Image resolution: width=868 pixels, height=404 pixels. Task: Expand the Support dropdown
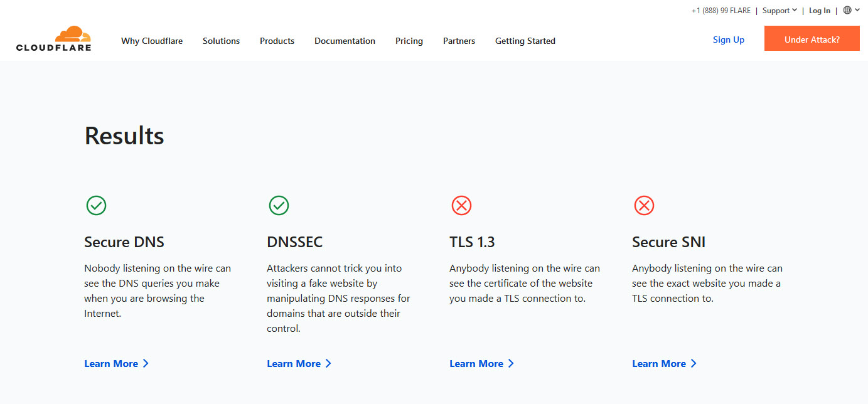[x=780, y=11]
